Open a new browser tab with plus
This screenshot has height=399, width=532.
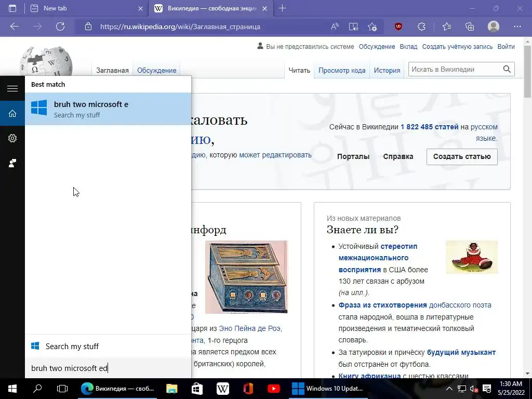coord(282,8)
